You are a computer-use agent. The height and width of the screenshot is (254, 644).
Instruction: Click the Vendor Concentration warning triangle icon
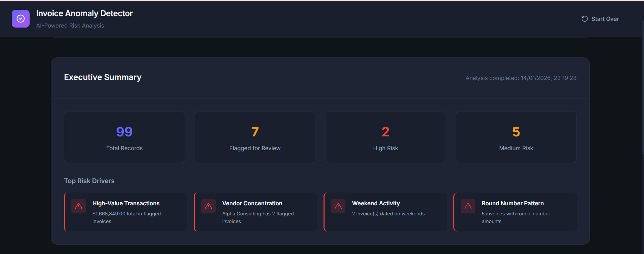(x=209, y=206)
